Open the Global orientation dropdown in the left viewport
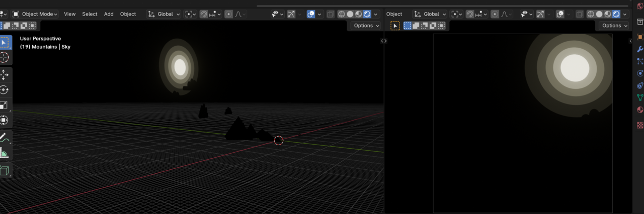Viewport: 644px width, 214px height. point(164,14)
